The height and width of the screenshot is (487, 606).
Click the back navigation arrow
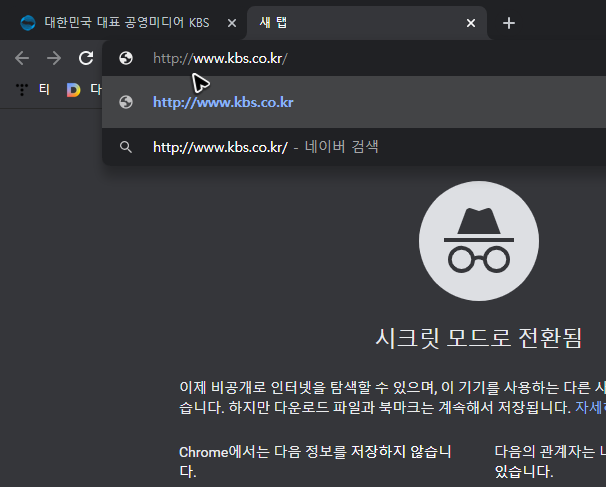pyautogui.click(x=22, y=58)
